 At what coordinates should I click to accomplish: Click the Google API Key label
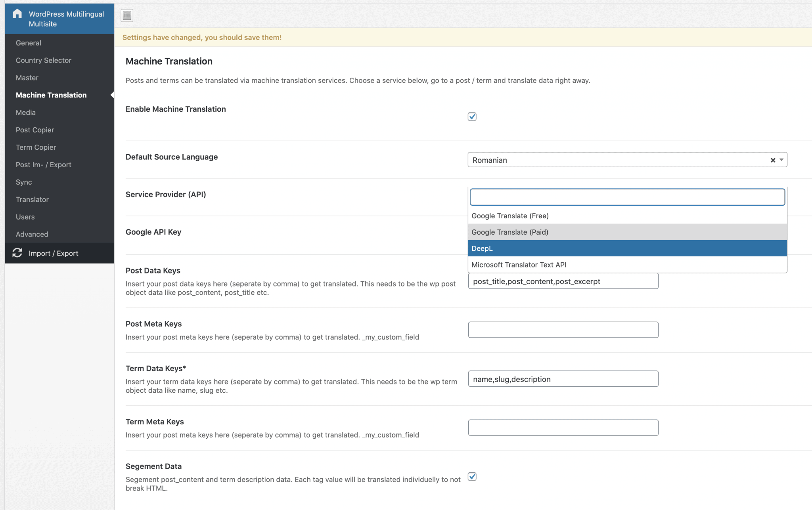click(153, 232)
